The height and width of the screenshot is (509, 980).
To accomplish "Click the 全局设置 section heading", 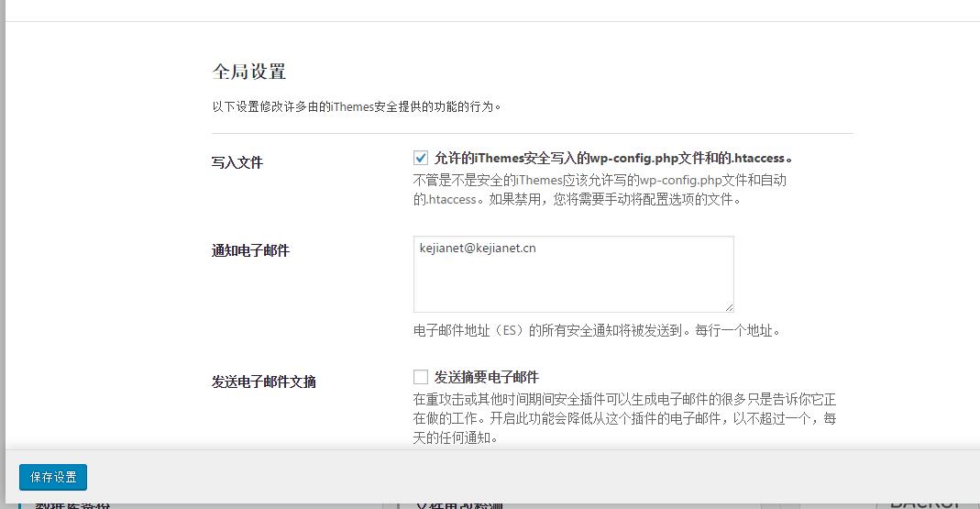I will coord(249,72).
